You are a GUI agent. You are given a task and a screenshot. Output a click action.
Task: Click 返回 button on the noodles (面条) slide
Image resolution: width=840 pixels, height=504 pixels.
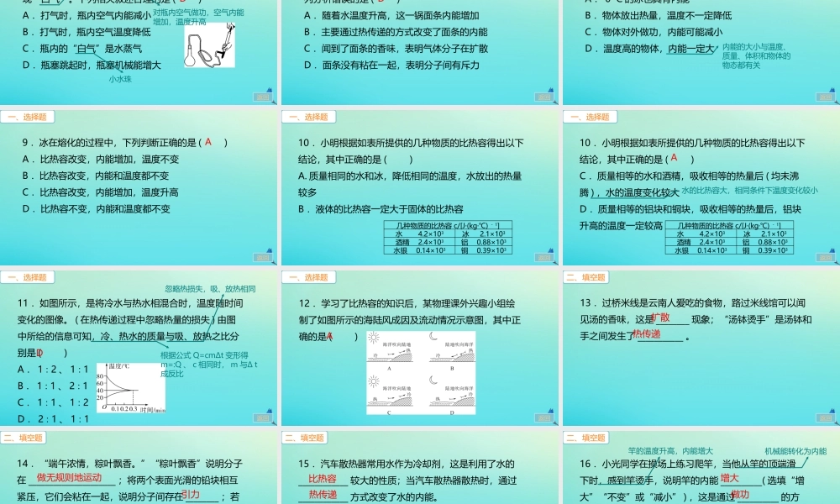tap(544, 97)
